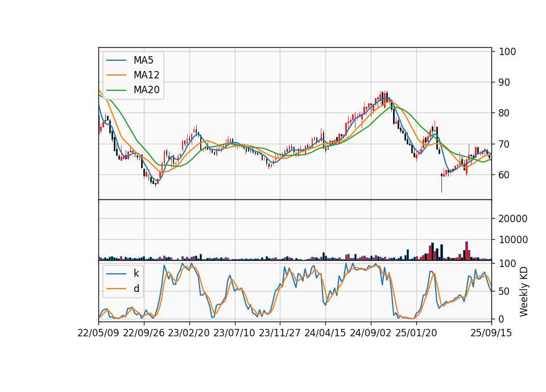Click the 23/07/10 date tick label
Viewport: 546px width, 392px height.
(x=234, y=333)
